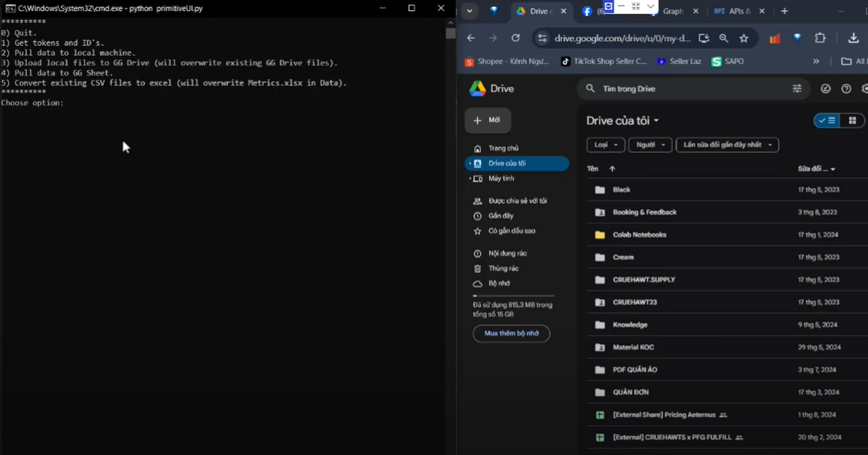Open the blue diamond extension in toolbar
The image size is (868, 455).
tap(797, 38)
